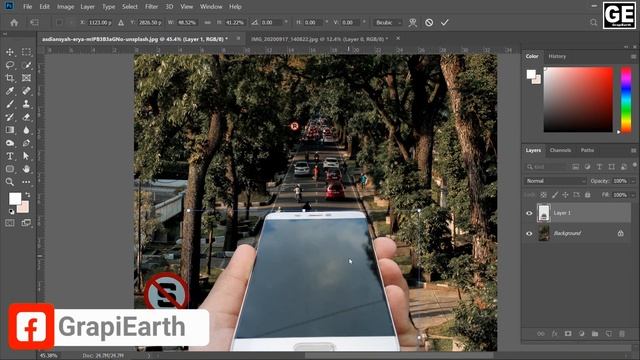Click the X position field
Image resolution: width=640 pixels, height=360 pixels.
pos(100,22)
